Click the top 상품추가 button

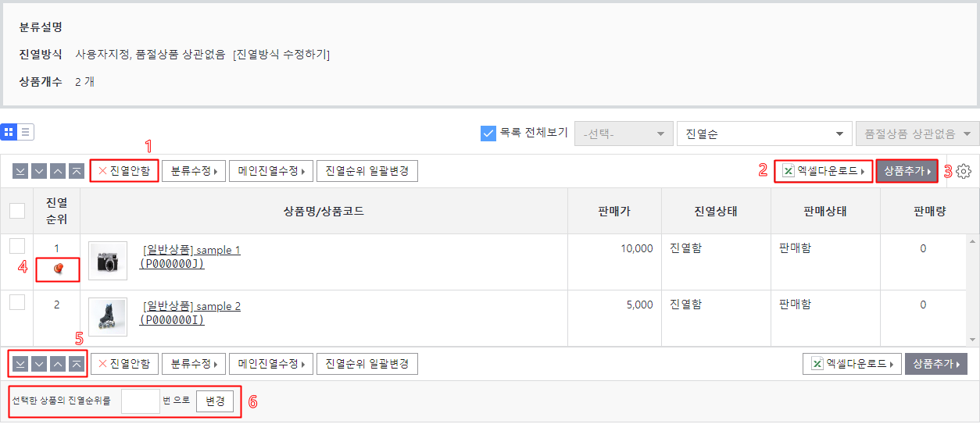(907, 171)
